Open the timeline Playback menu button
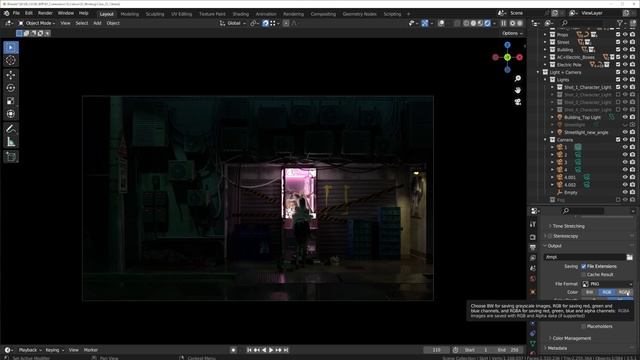640x360 pixels. tap(30, 350)
